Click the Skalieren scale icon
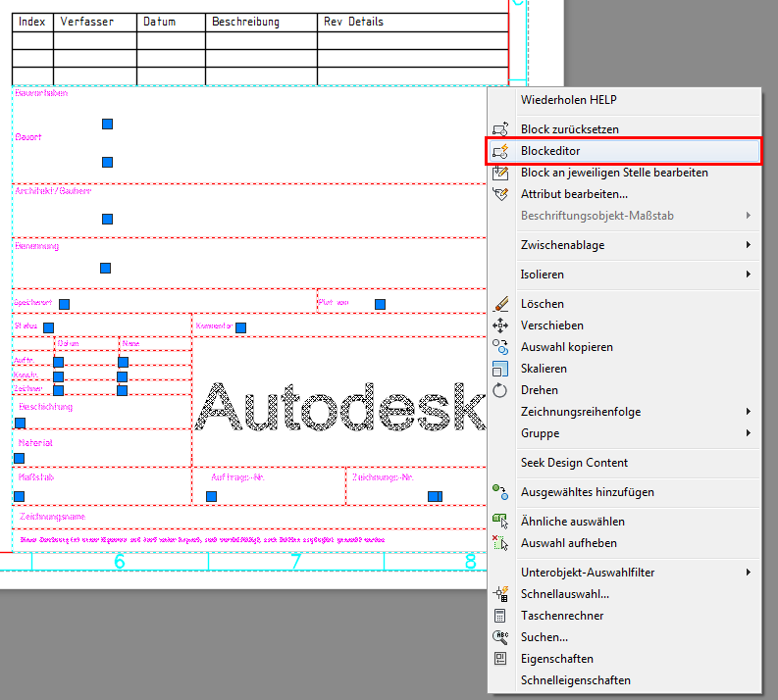This screenshot has height=700, width=778. (x=500, y=369)
